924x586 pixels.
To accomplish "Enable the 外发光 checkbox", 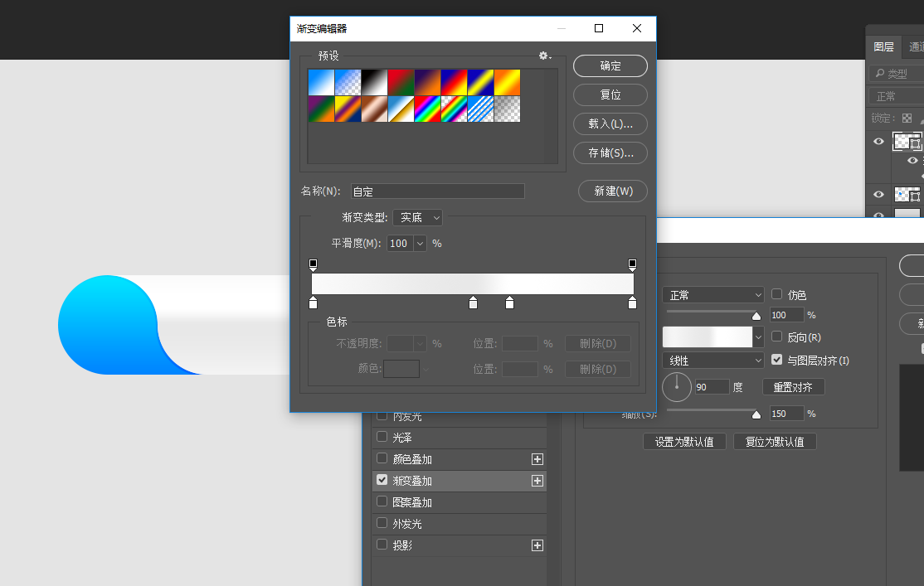I will click(x=382, y=523).
